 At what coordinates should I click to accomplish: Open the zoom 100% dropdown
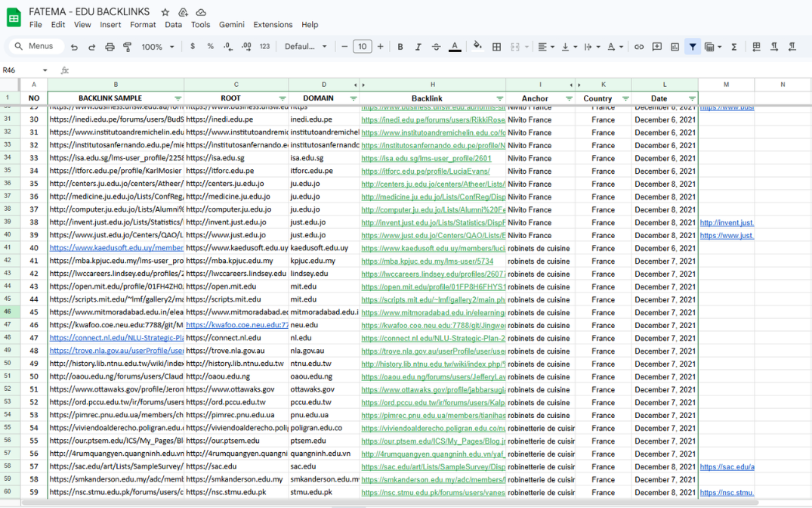tap(158, 47)
